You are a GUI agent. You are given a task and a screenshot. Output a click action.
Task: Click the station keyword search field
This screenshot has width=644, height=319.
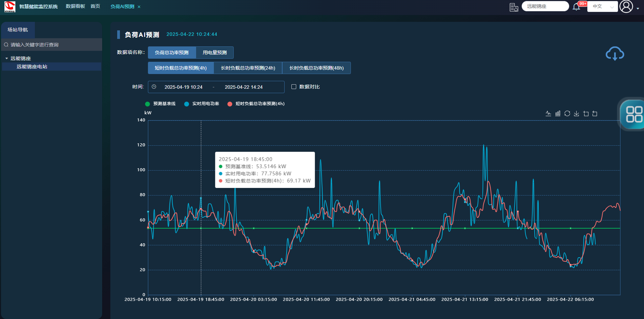[x=51, y=45]
